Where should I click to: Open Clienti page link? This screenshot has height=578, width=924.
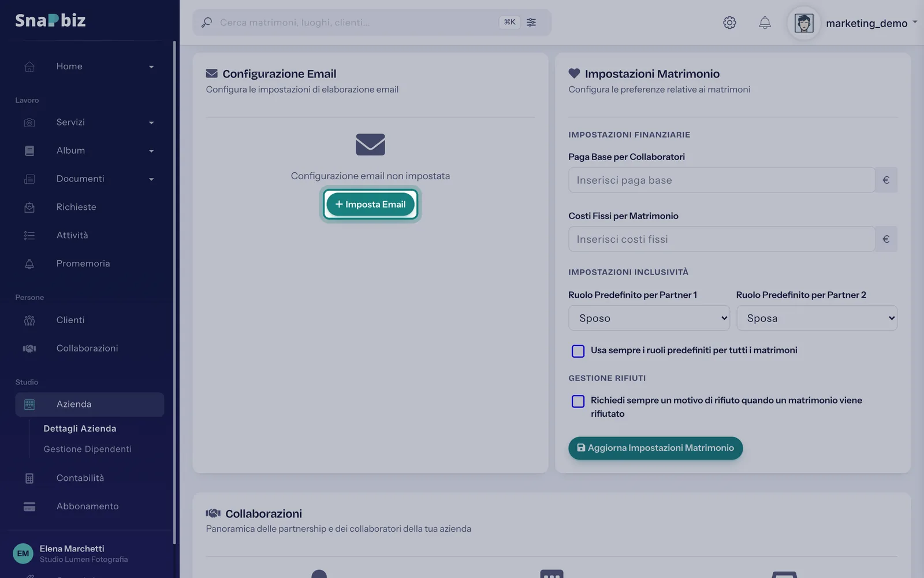[70, 320]
